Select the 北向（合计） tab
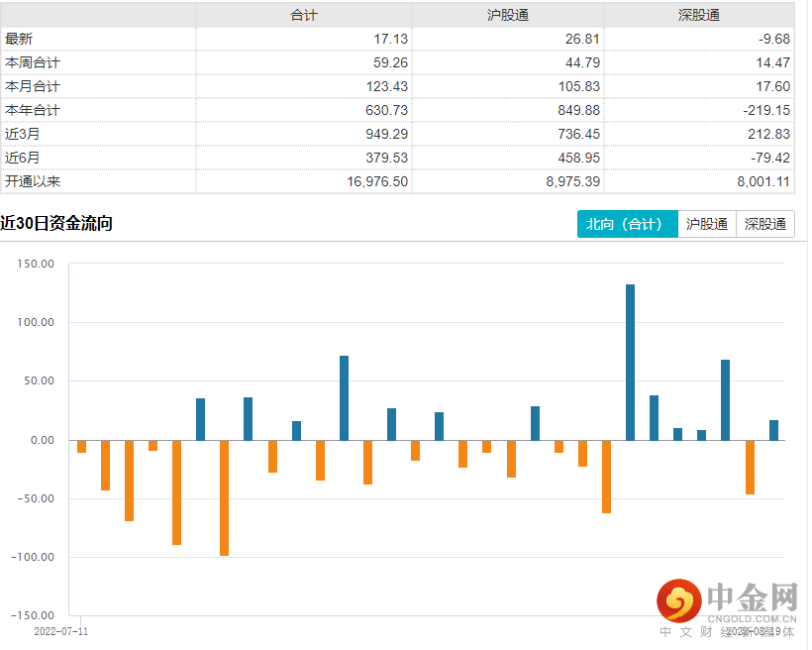 (627, 224)
